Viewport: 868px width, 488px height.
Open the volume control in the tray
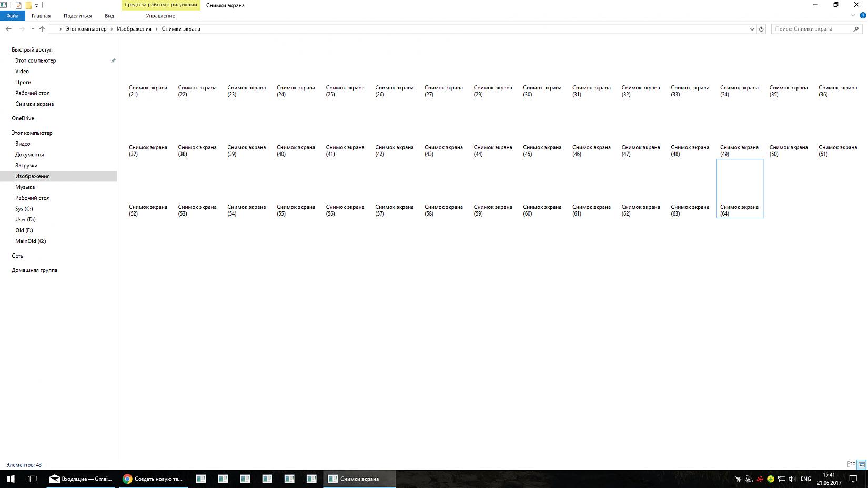pos(792,479)
